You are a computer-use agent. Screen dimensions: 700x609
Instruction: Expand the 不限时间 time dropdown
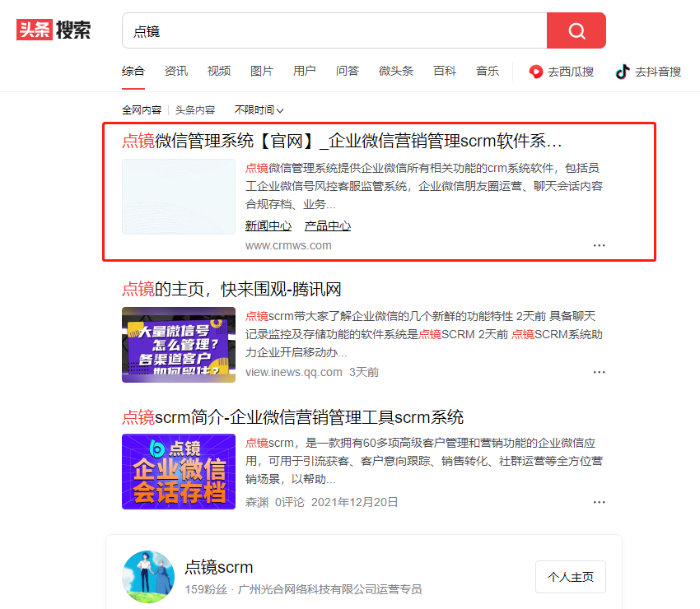coord(259,109)
